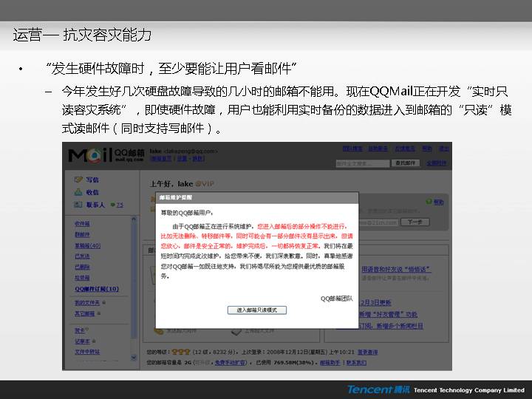The height and width of the screenshot is (399, 532).
Task: Click the 下一步 next button
Action: coord(415,222)
